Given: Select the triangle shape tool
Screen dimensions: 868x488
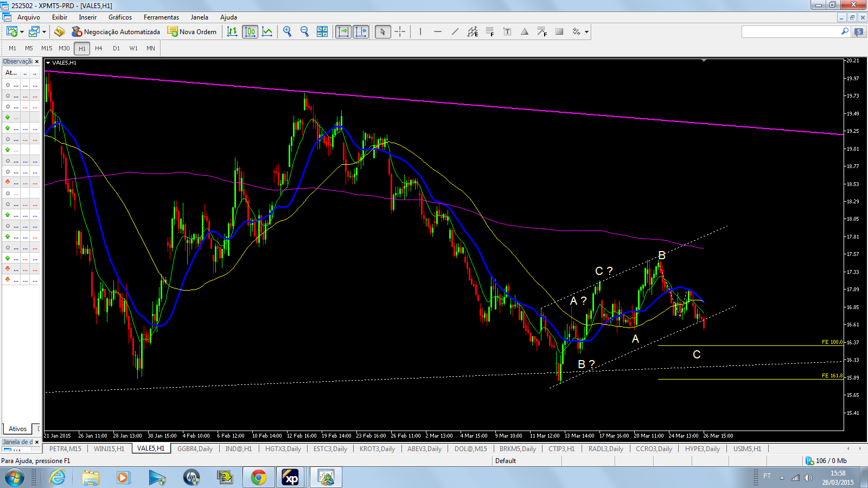Looking at the screenshot, I should pos(525,31).
